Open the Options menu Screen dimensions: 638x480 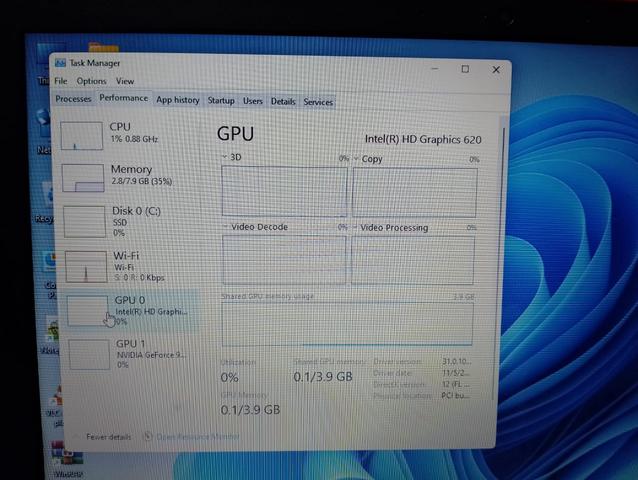pos(91,81)
